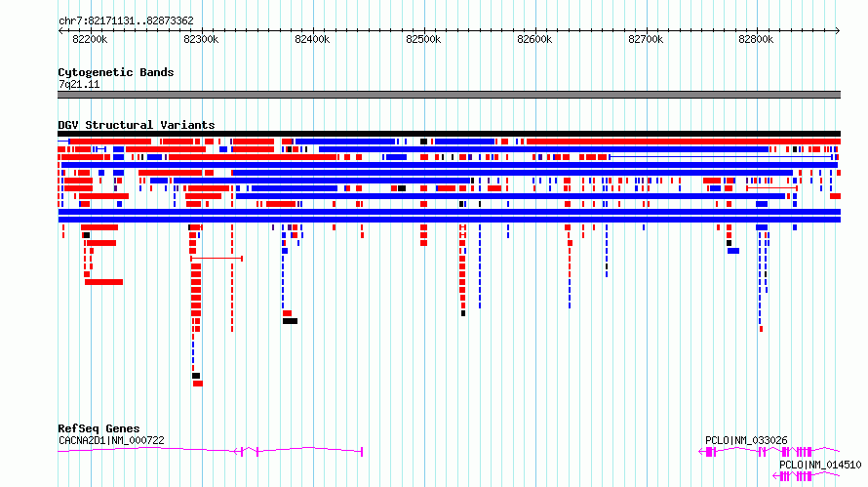Image resolution: width=868 pixels, height=487 pixels.
Task: Click the chr7:82171131..82873362 coordinate label
Action: (126, 21)
